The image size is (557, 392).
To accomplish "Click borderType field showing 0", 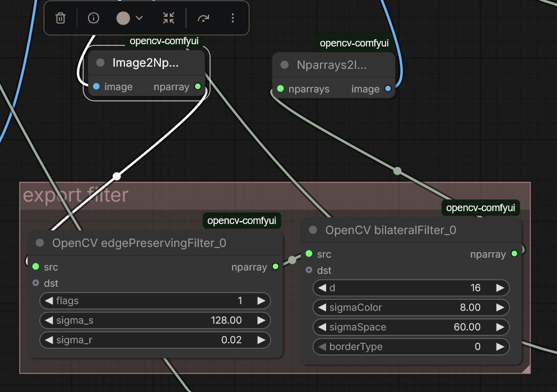I will click(x=411, y=347).
